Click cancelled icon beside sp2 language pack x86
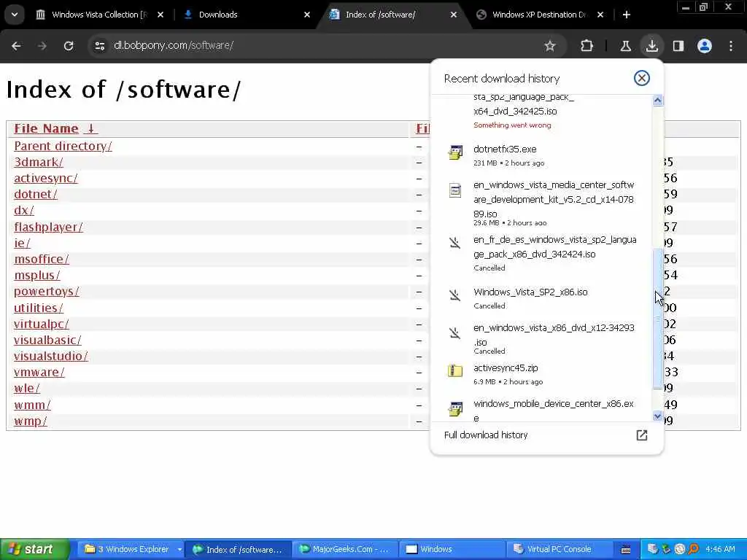The width and height of the screenshot is (747, 560). point(455,243)
